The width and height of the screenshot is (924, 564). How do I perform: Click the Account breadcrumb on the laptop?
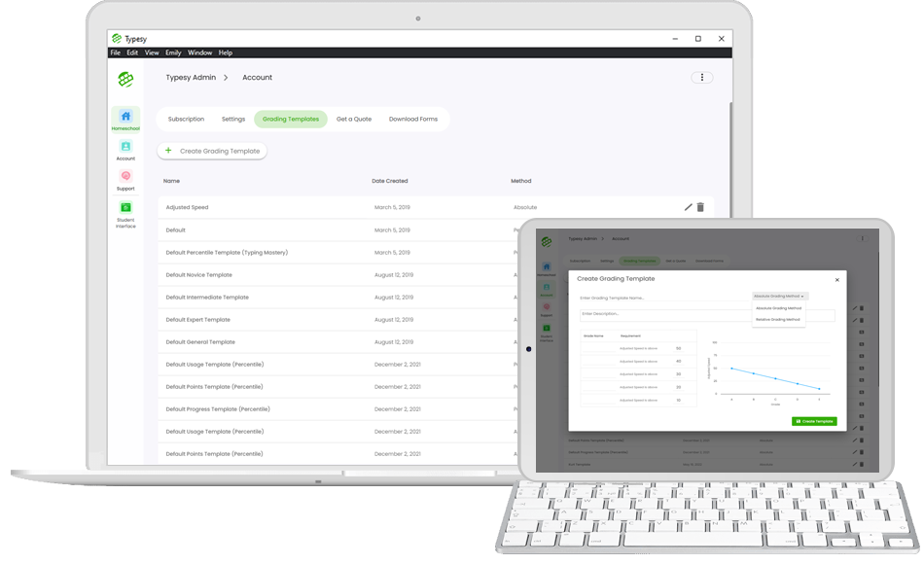(x=258, y=77)
